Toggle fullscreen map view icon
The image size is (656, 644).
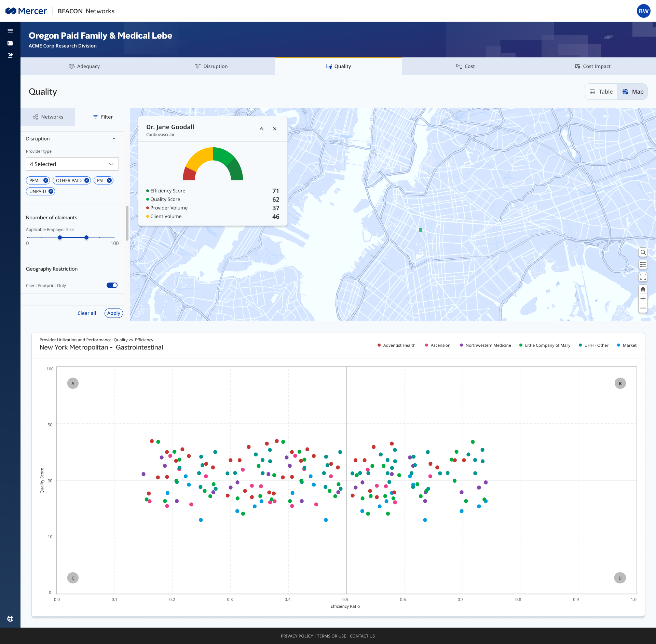click(x=643, y=277)
